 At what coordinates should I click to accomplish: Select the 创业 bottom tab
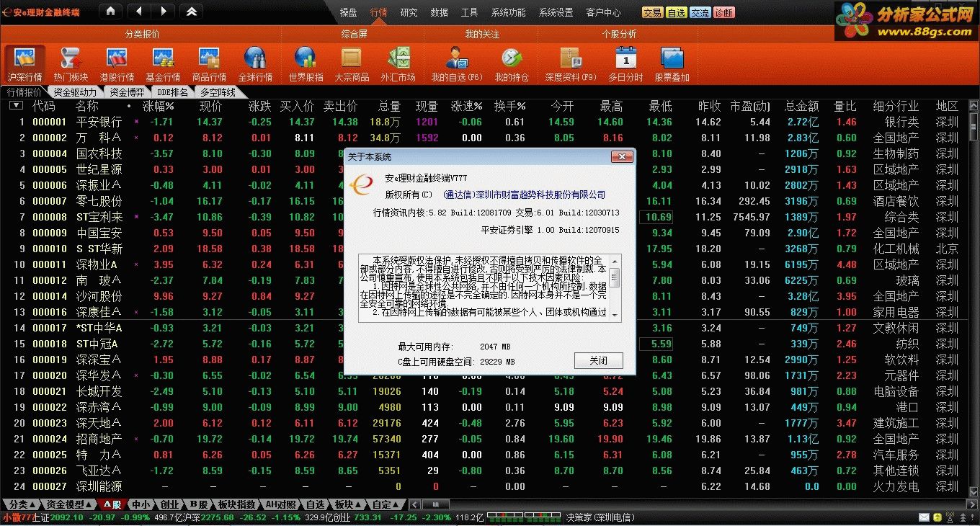[x=169, y=504]
